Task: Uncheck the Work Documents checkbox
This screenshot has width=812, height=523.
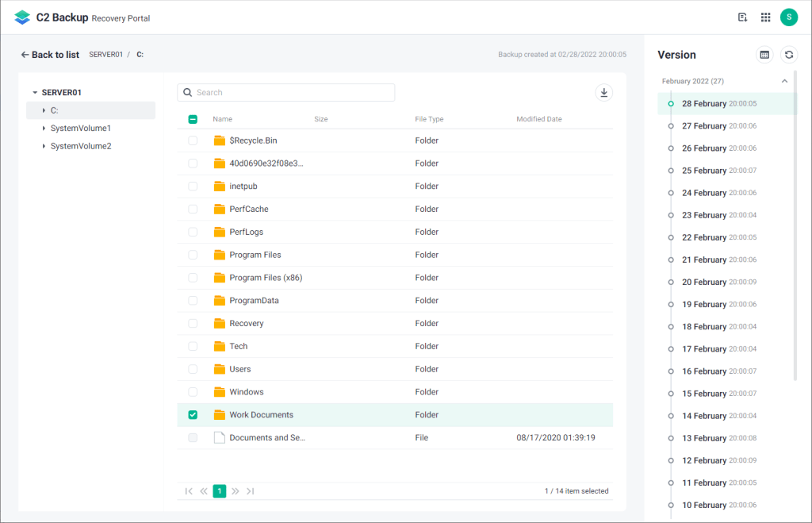Action: [x=193, y=415]
